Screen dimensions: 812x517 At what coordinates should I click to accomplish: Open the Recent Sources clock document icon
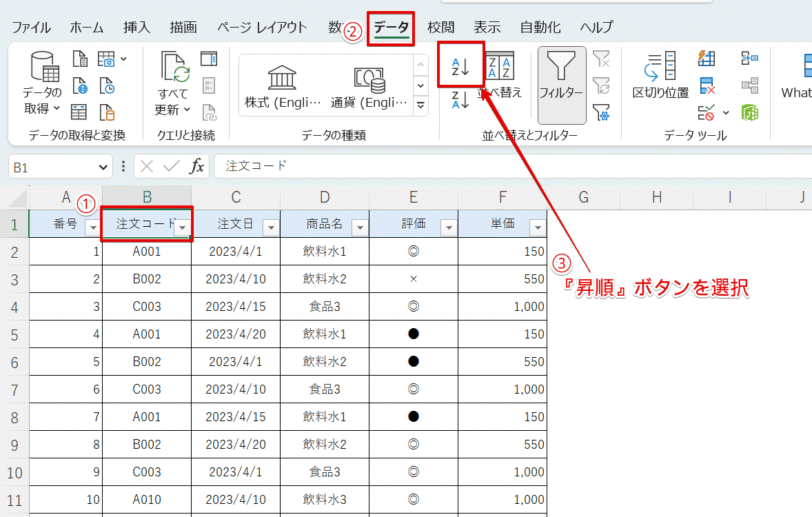click(107, 85)
